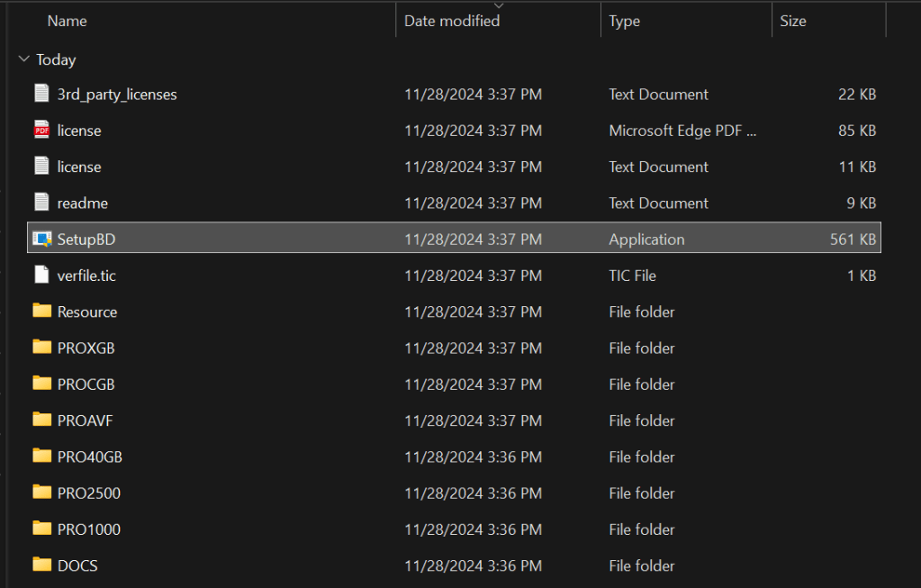The image size is (921, 588).
Task: Click the SetupBD application icon
Action: click(x=41, y=239)
